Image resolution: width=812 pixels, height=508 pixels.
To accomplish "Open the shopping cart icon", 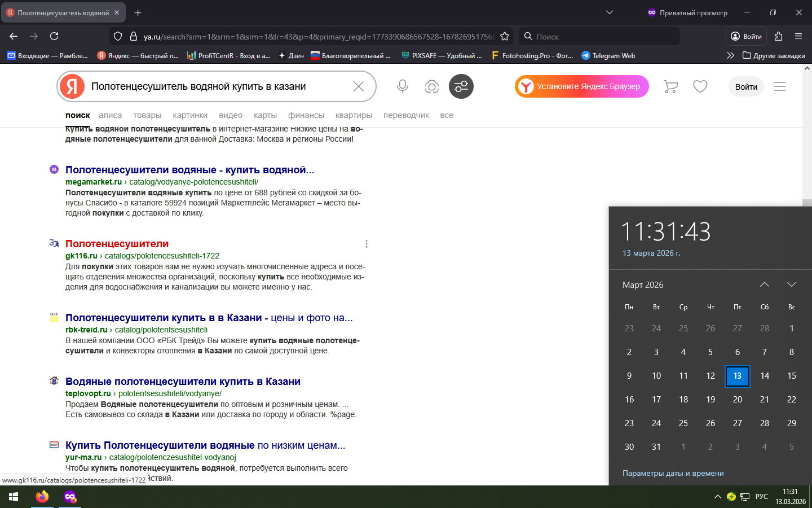I will coord(670,86).
